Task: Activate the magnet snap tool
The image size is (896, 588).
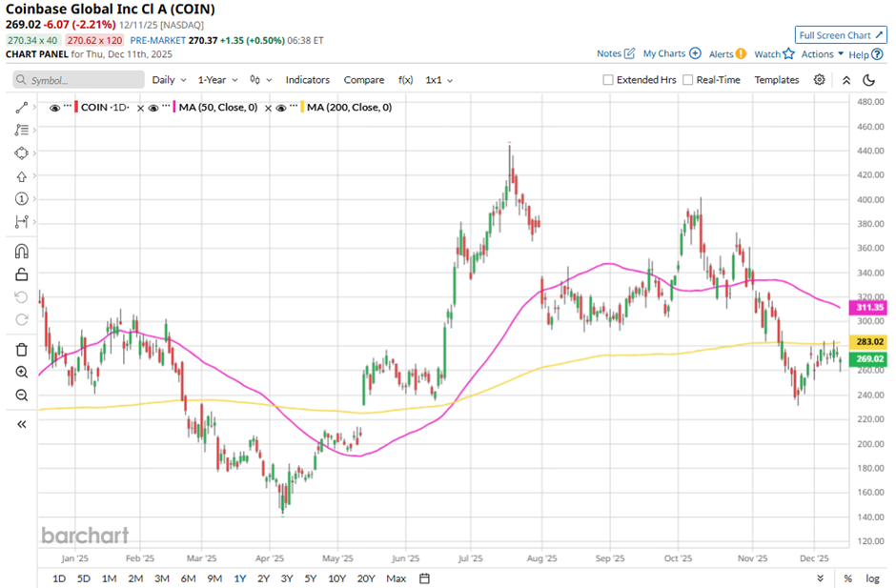Action: pos(21,252)
